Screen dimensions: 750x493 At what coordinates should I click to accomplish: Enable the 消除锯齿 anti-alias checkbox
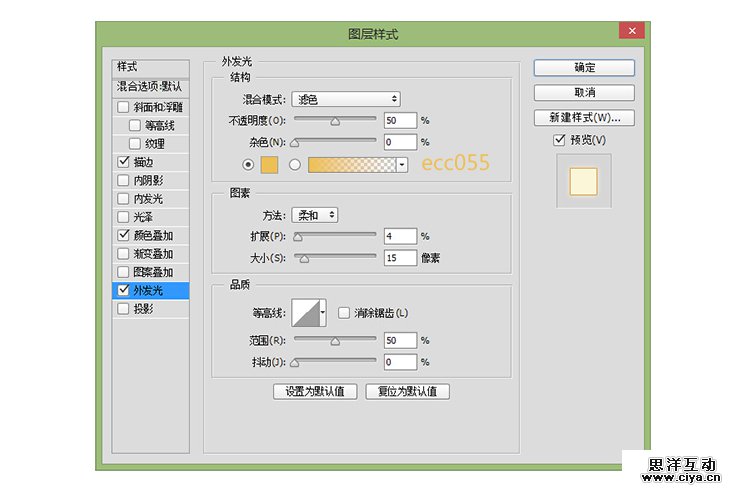(x=344, y=313)
